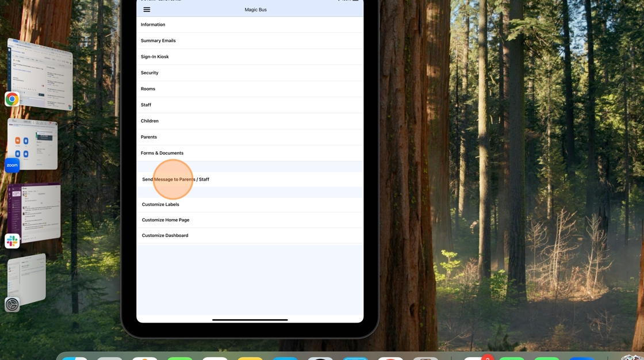Switch to the Chrome window thumbnail

pyautogui.click(x=40, y=74)
